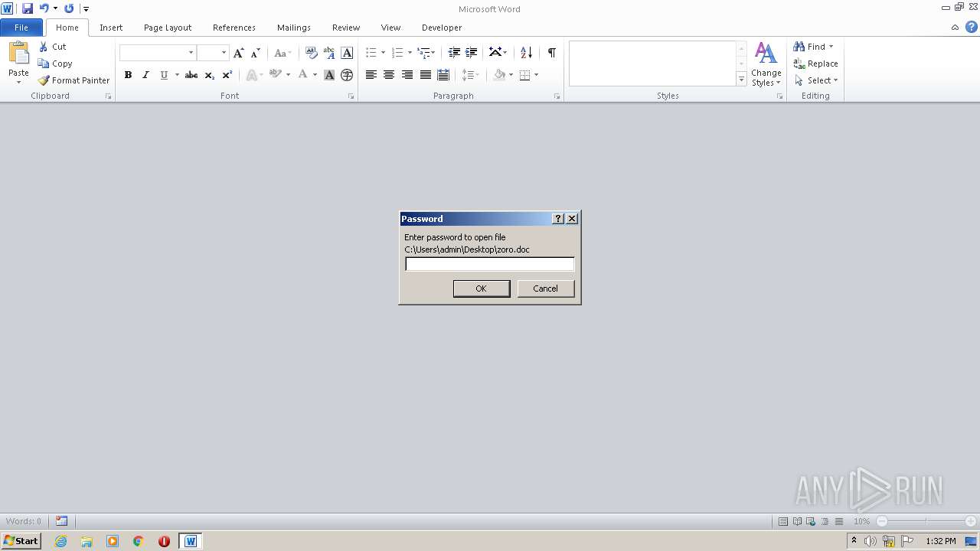This screenshot has width=980, height=551.
Task: Click the Paste clipboard icon
Action: click(x=18, y=54)
